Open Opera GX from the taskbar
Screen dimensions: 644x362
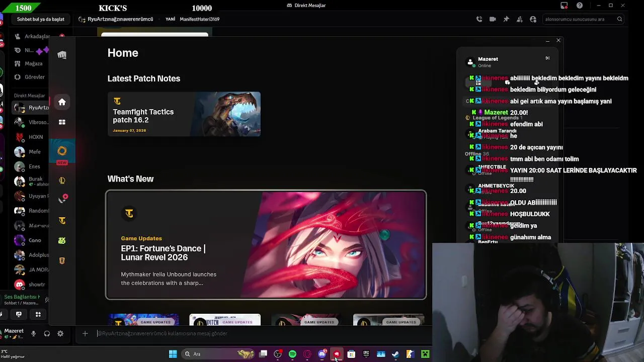tap(307, 354)
